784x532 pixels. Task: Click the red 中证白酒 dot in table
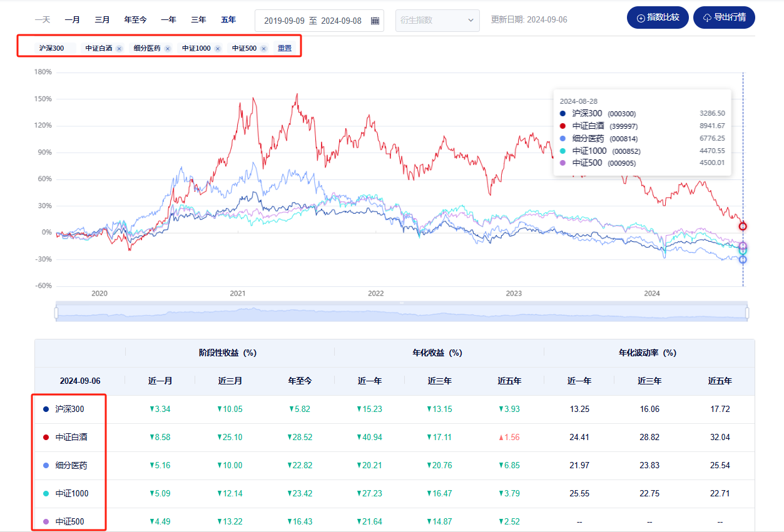tap(46, 438)
